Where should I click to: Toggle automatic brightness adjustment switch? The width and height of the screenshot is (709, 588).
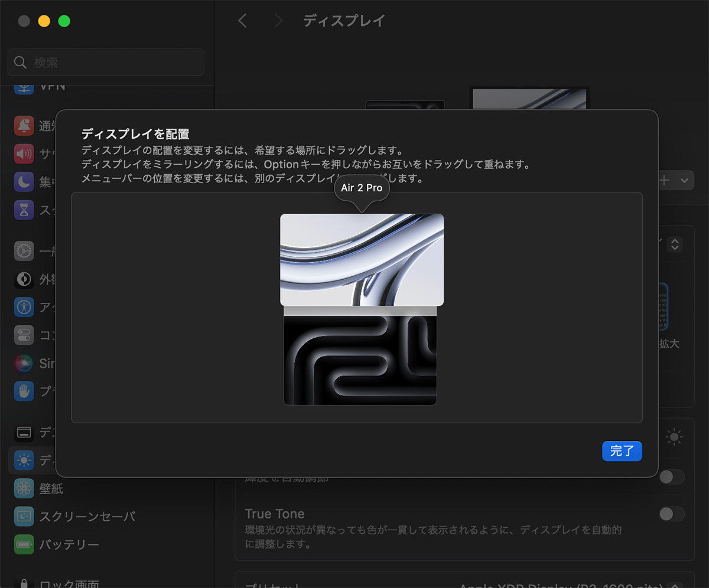(672, 477)
